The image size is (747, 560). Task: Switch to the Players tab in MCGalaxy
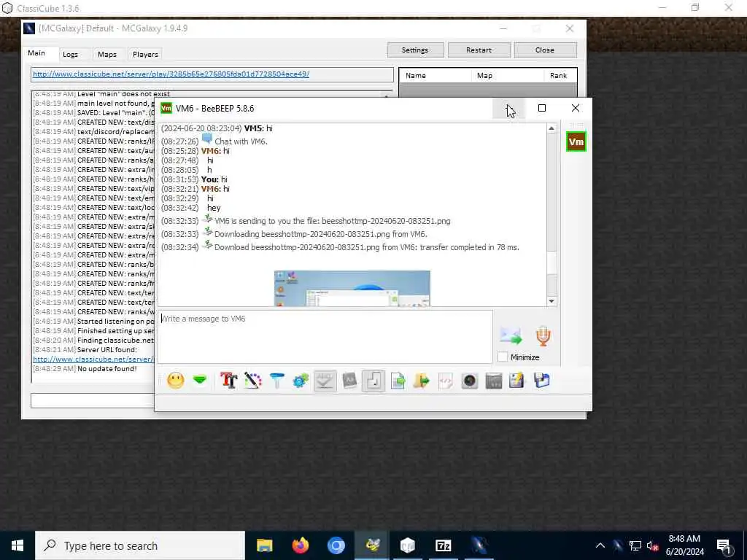tap(145, 54)
